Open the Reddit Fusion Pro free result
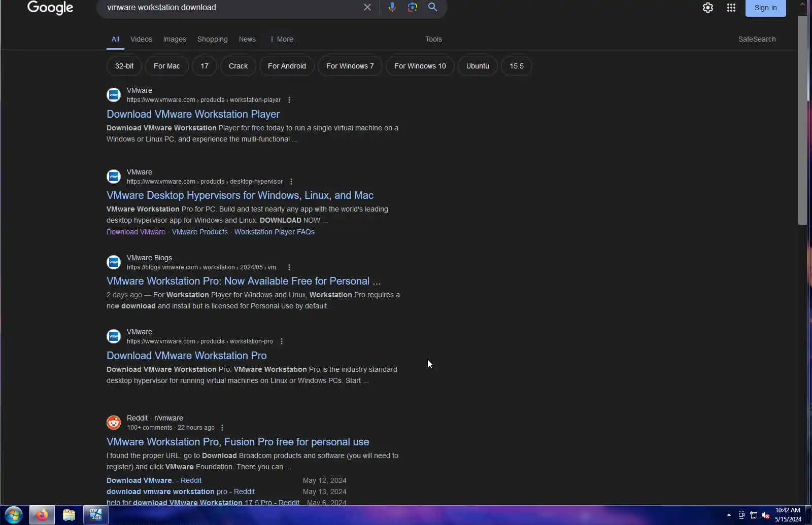The width and height of the screenshot is (812, 525). point(238,442)
